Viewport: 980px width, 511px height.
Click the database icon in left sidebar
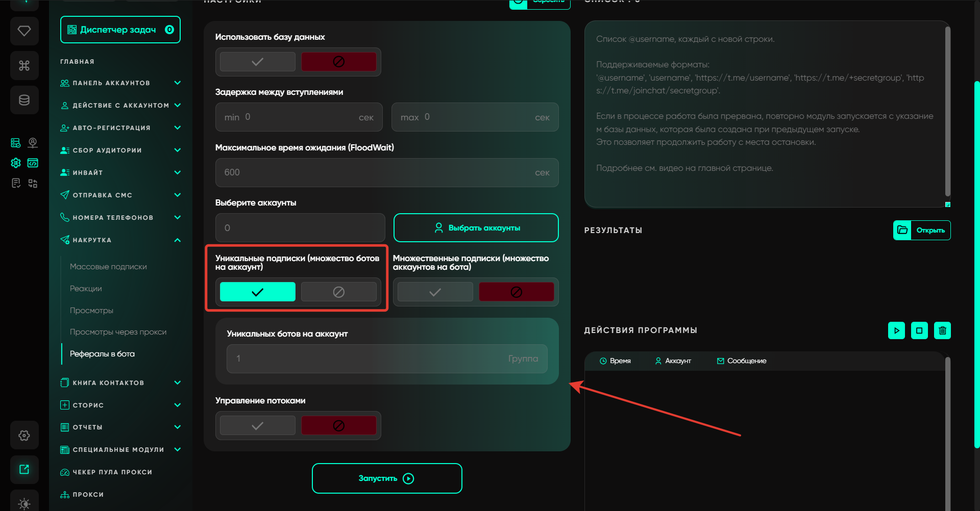pyautogui.click(x=24, y=100)
